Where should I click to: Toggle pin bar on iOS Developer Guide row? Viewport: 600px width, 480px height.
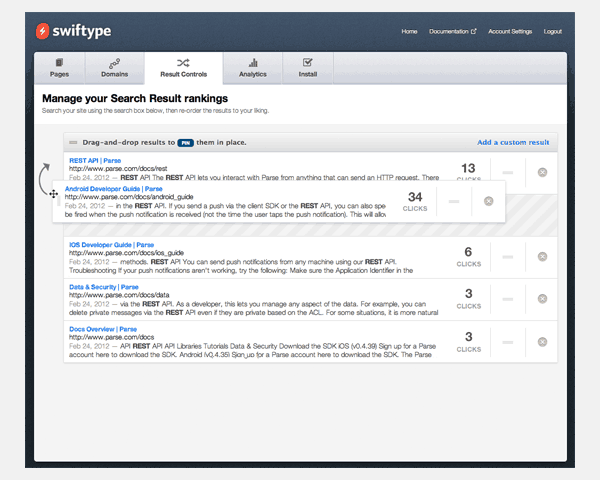(x=506, y=257)
